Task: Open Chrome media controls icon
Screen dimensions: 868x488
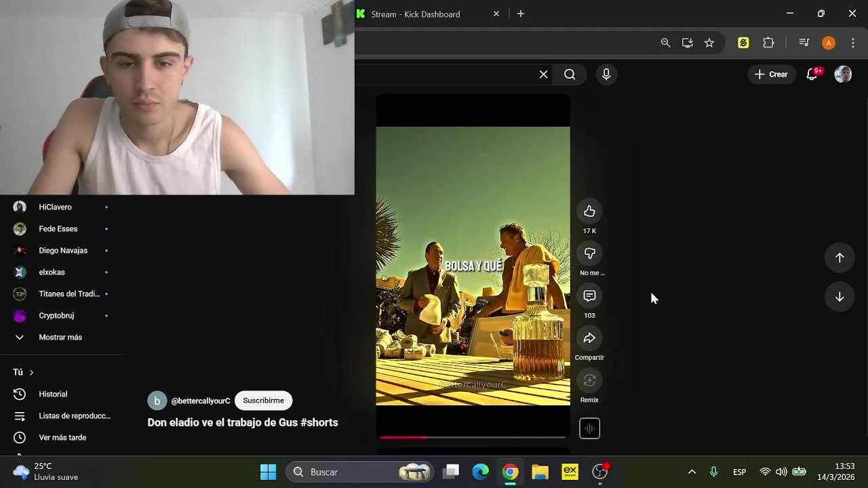Action: click(804, 43)
